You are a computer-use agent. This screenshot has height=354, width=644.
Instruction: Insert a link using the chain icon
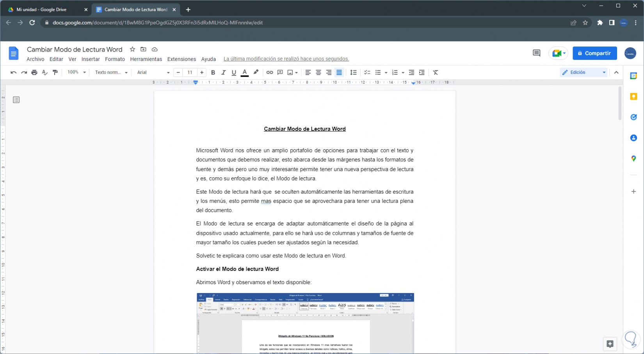(270, 72)
